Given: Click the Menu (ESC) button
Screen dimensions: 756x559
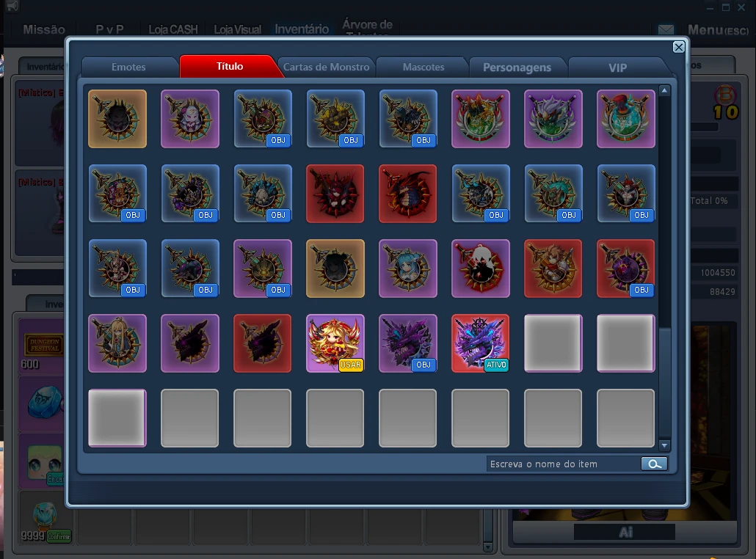Looking at the screenshot, I should [x=718, y=30].
